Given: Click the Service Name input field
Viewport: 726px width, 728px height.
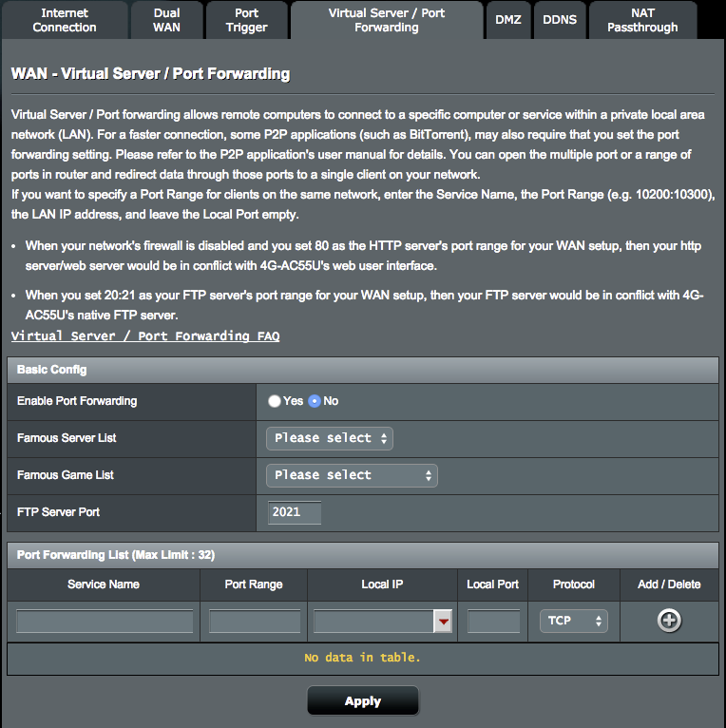Looking at the screenshot, I should click(105, 622).
